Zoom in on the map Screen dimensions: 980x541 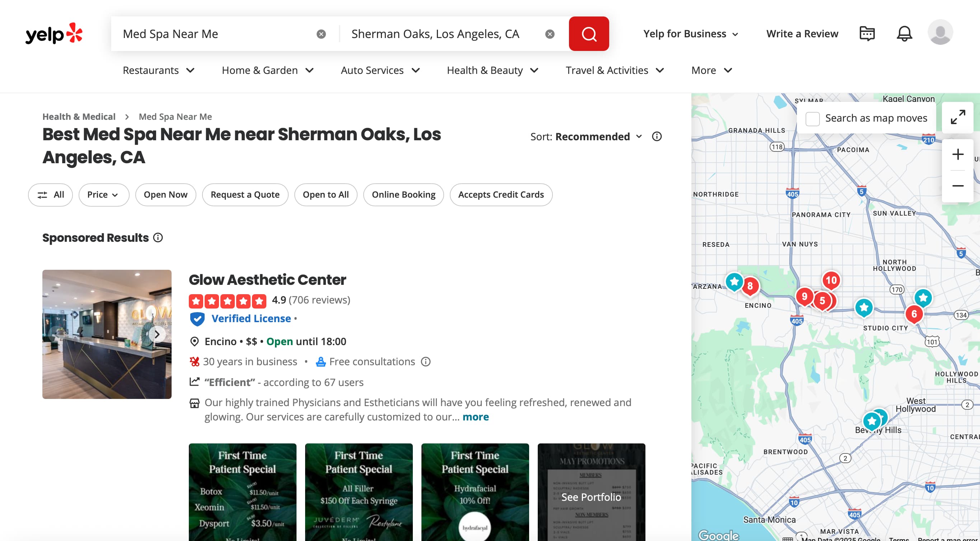pyautogui.click(x=957, y=154)
